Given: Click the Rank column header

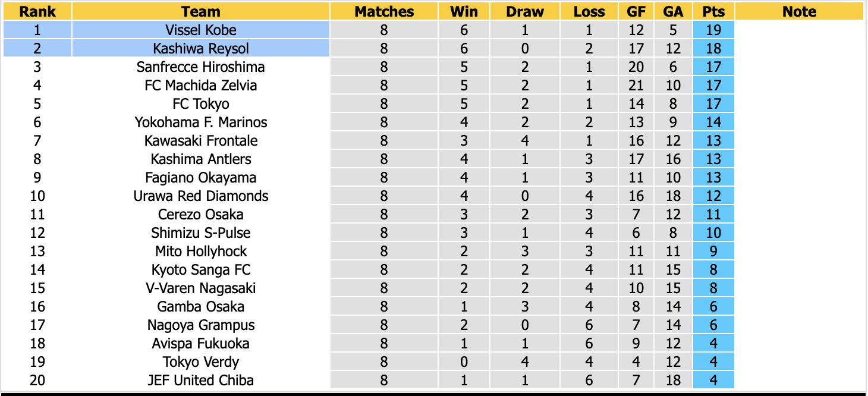Looking at the screenshot, I should 37,11.
